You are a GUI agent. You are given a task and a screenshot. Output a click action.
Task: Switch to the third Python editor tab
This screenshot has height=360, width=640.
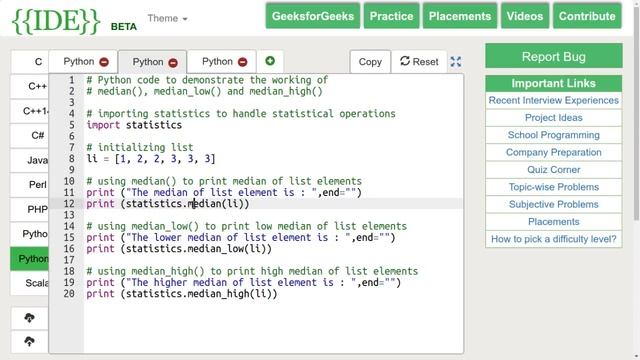point(217,62)
